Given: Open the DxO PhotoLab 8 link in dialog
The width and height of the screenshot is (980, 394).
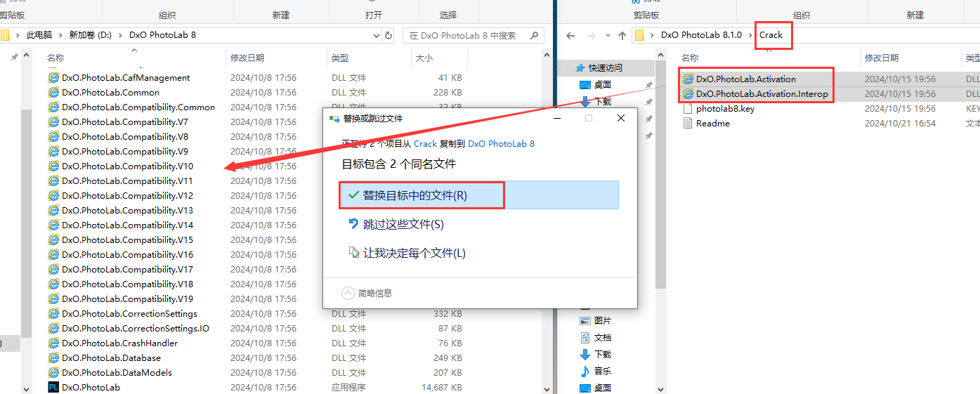Looking at the screenshot, I should (501, 143).
